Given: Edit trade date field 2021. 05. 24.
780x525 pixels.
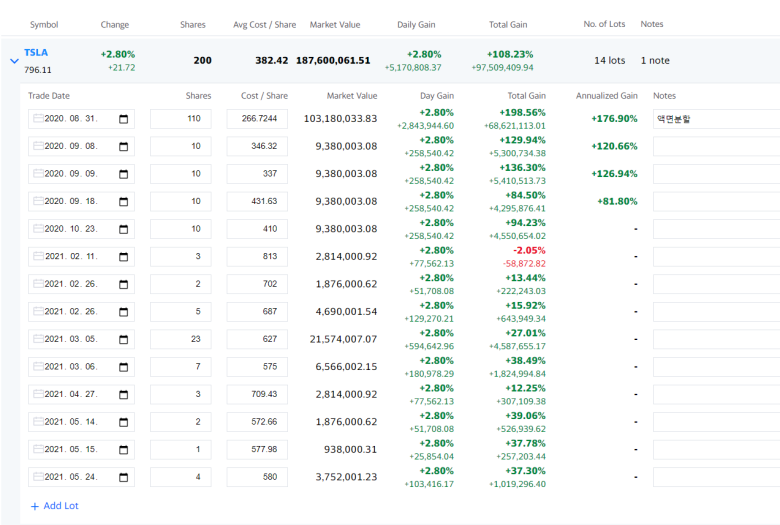Looking at the screenshot, I should click(x=81, y=477).
